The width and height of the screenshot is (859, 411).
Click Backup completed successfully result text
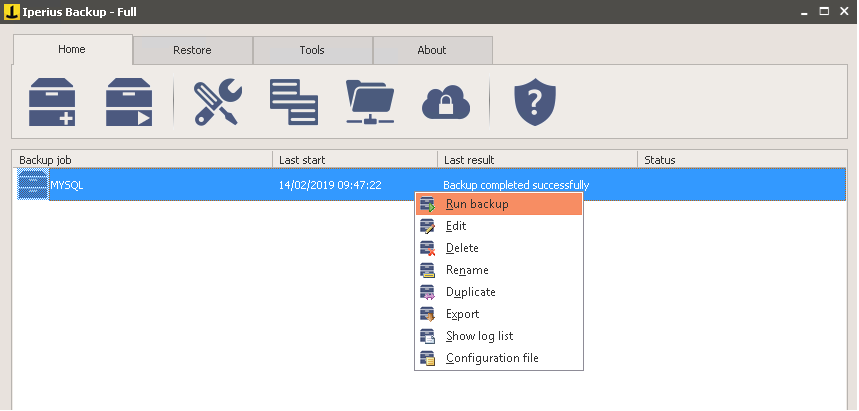516,185
